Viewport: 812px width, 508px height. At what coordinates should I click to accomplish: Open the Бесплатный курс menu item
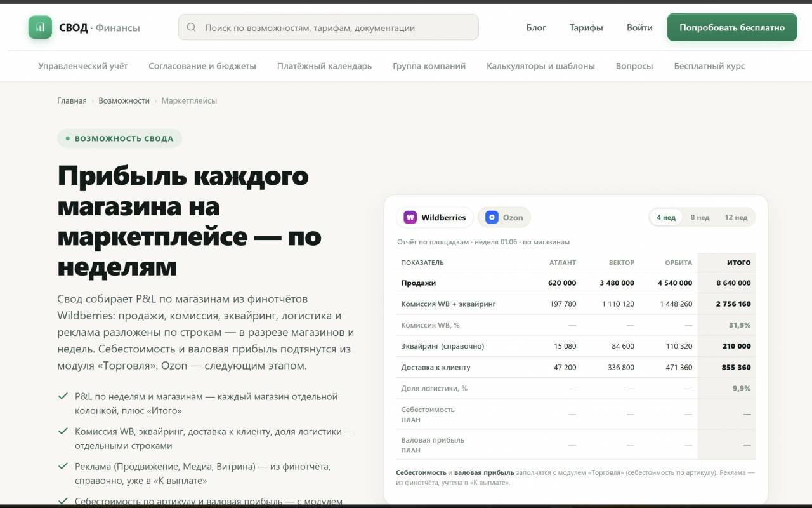(x=709, y=66)
